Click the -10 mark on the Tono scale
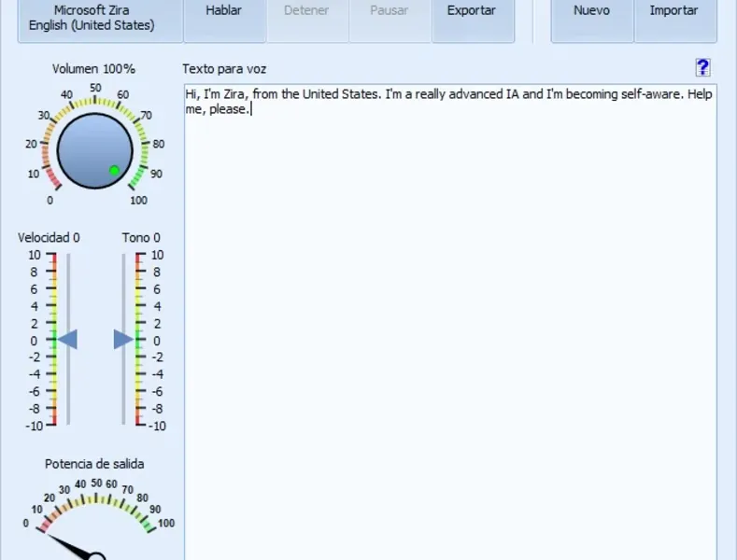Viewport: 737px width, 560px height. pos(157,427)
